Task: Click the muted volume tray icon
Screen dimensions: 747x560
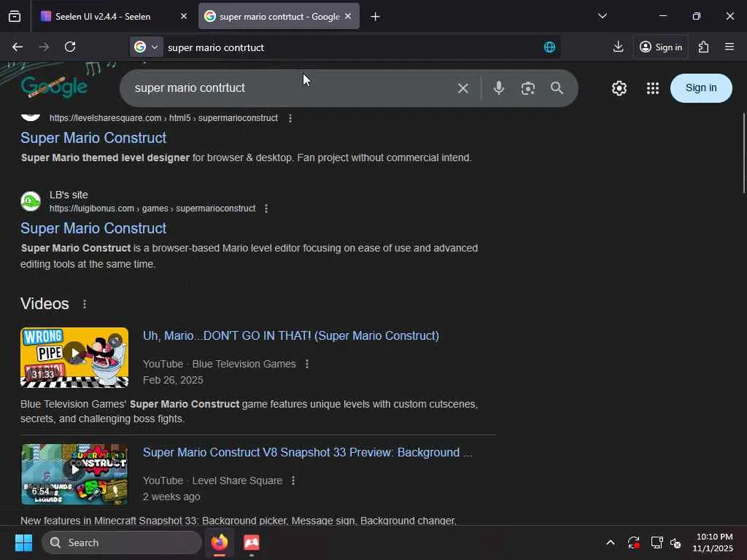Action: (676, 542)
